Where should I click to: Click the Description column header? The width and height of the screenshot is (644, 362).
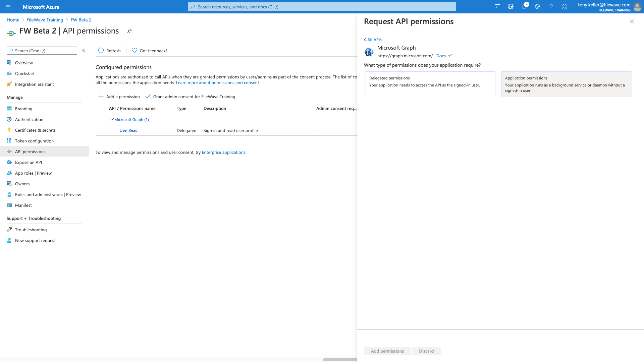215,108
